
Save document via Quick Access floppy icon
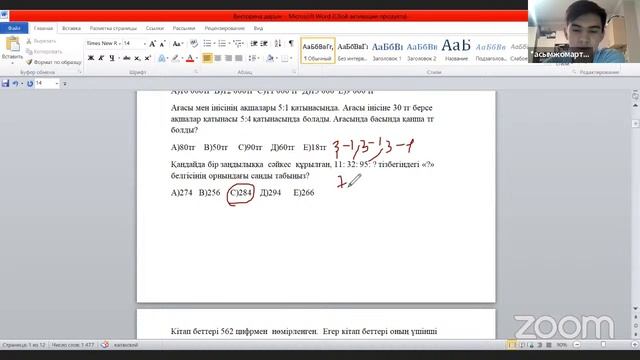pyautogui.click(x=5, y=83)
